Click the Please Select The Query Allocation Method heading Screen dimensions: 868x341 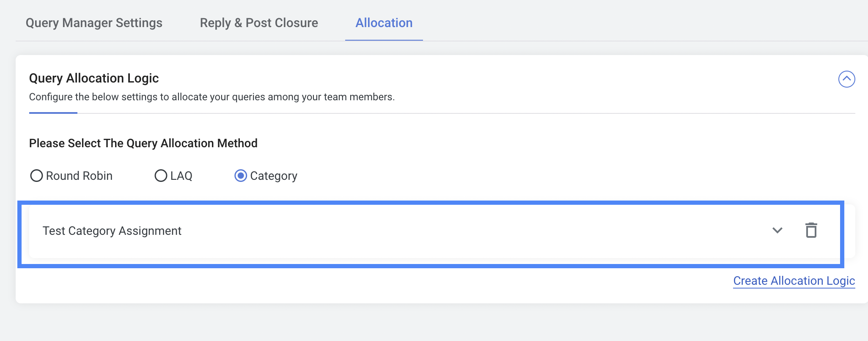click(x=143, y=143)
